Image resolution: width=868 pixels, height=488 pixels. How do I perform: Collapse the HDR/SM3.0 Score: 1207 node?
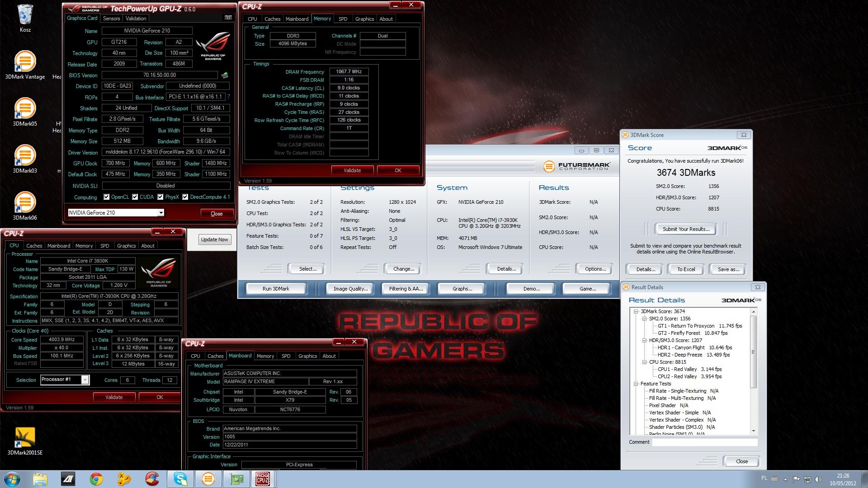coord(644,340)
